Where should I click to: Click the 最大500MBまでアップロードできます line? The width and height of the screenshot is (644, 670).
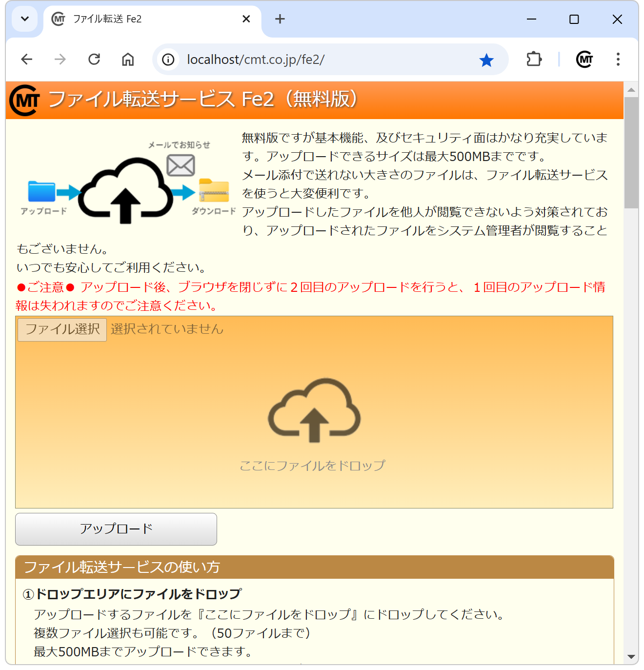click(x=143, y=651)
